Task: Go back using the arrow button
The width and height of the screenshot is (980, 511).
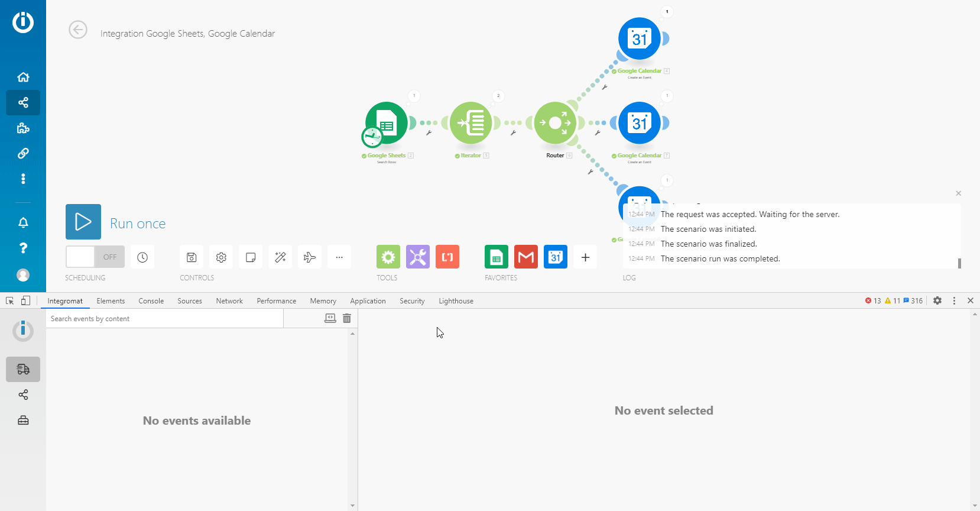Action: 78,30
